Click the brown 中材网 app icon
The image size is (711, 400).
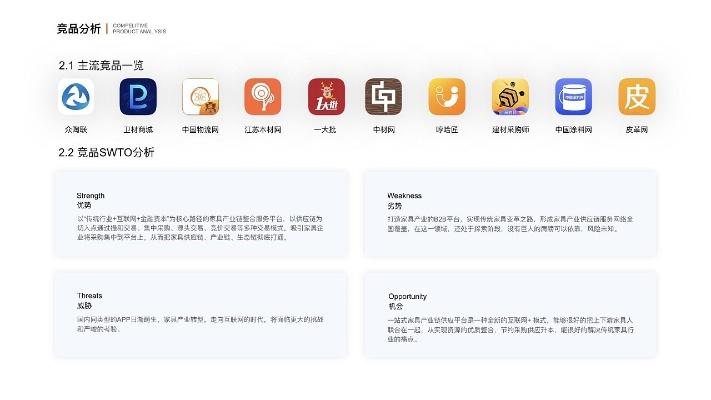tap(383, 97)
